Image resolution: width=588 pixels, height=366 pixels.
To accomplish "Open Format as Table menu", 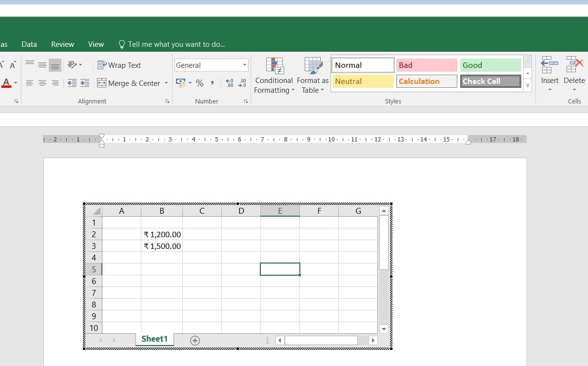I will 313,76.
